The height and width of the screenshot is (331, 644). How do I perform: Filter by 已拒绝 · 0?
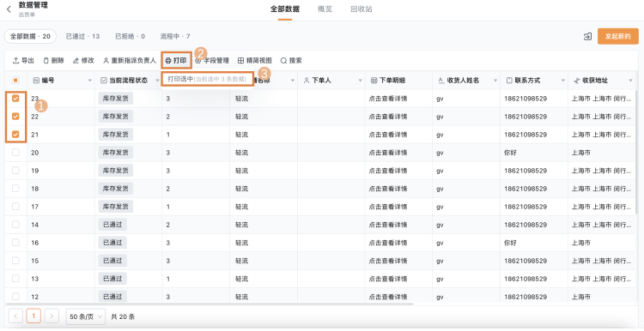coord(130,37)
